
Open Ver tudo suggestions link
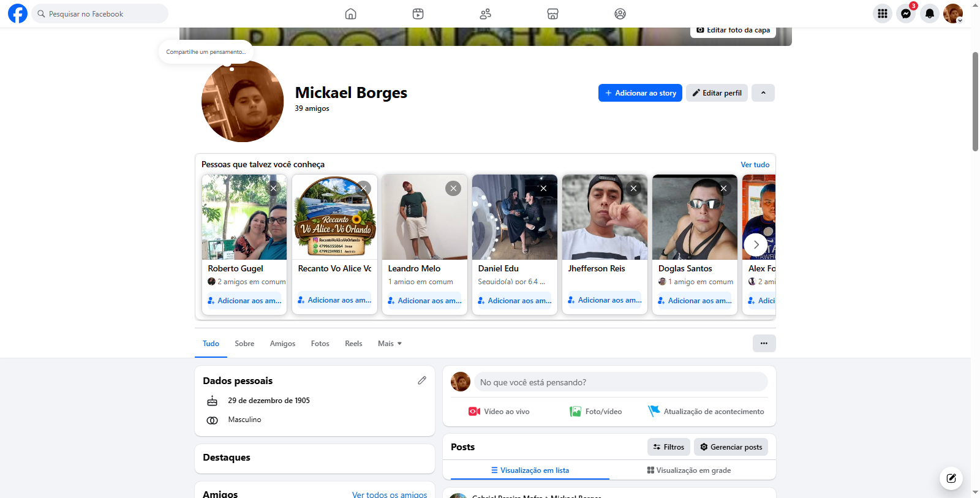click(755, 165)
